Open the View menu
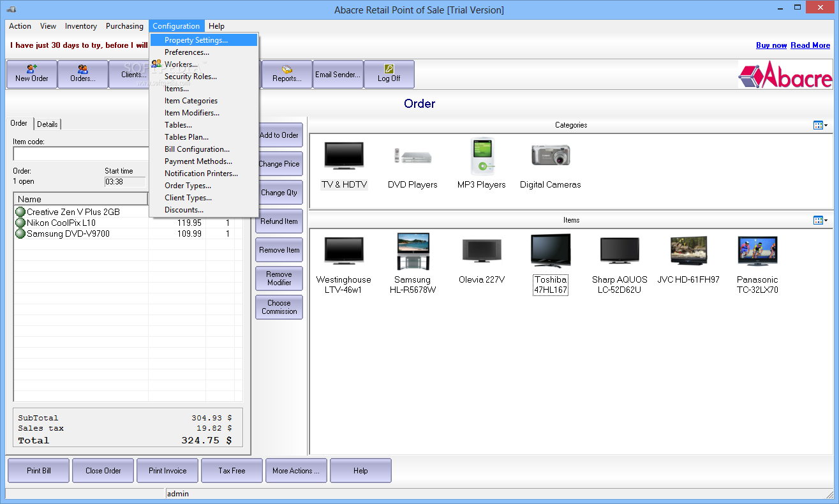 point(48,26)
